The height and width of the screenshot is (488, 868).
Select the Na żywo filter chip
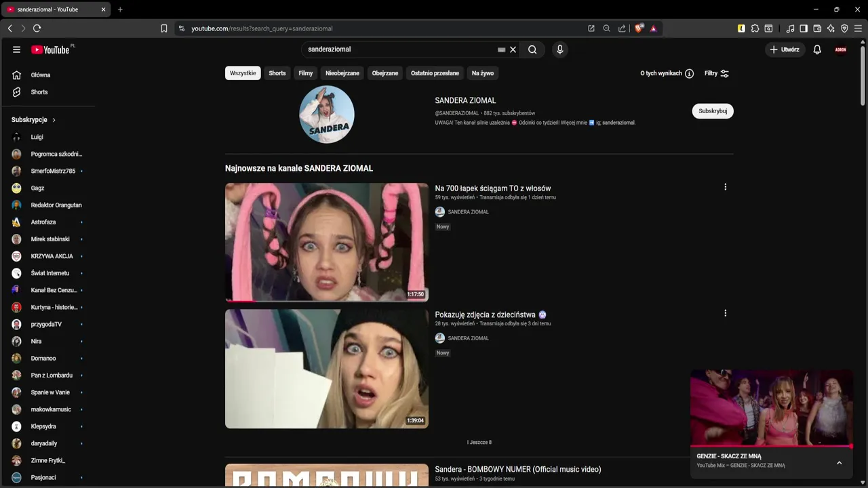click(483, 73)
